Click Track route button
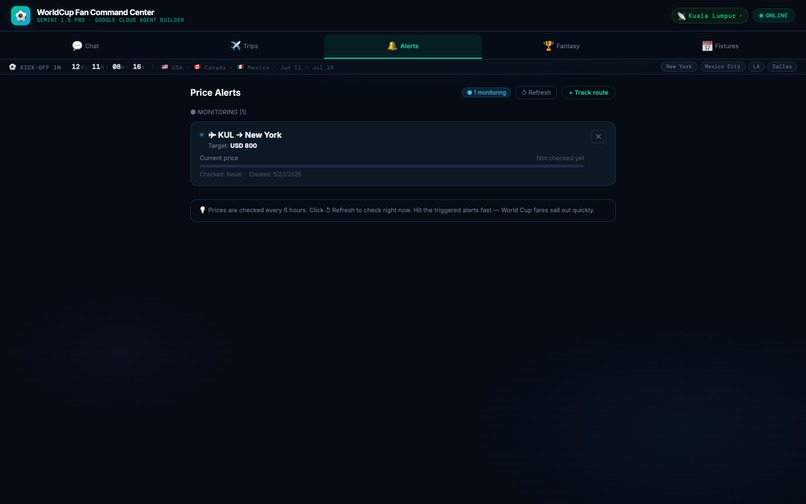The width and height of the screenshot is (806, 504). [x=588, y=93]
